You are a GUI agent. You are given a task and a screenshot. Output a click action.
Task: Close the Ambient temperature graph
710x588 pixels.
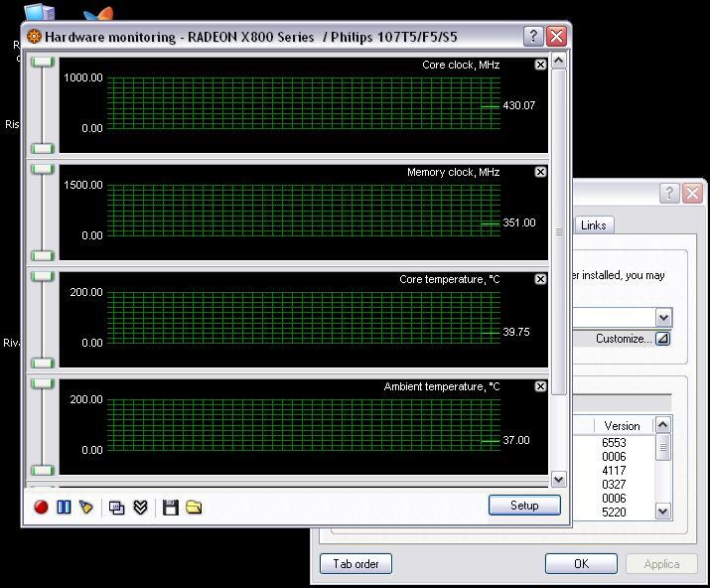[x=540, y=386]
